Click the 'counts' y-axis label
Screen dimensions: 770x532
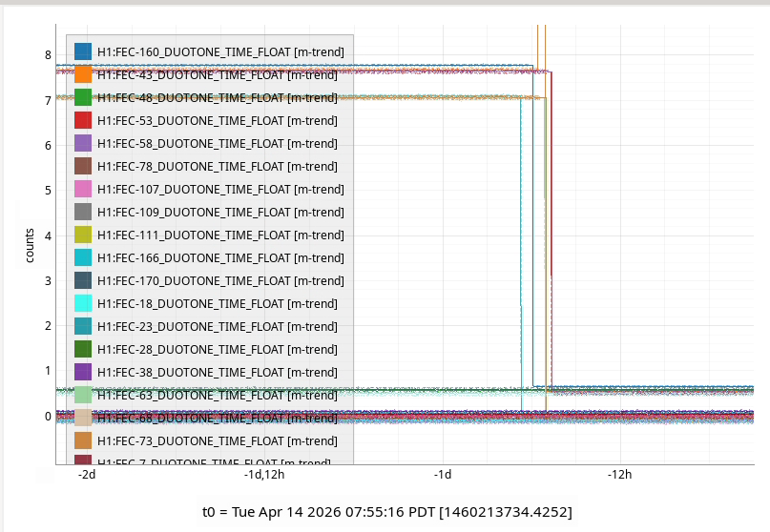29,245
